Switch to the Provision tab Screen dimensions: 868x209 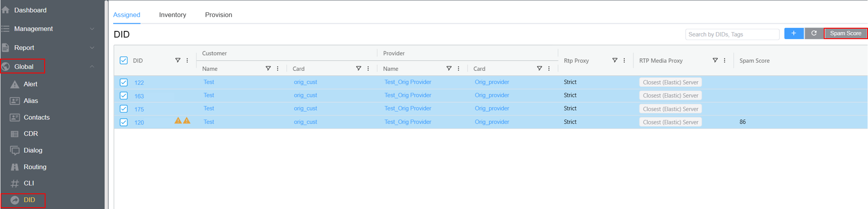[219, 15]
